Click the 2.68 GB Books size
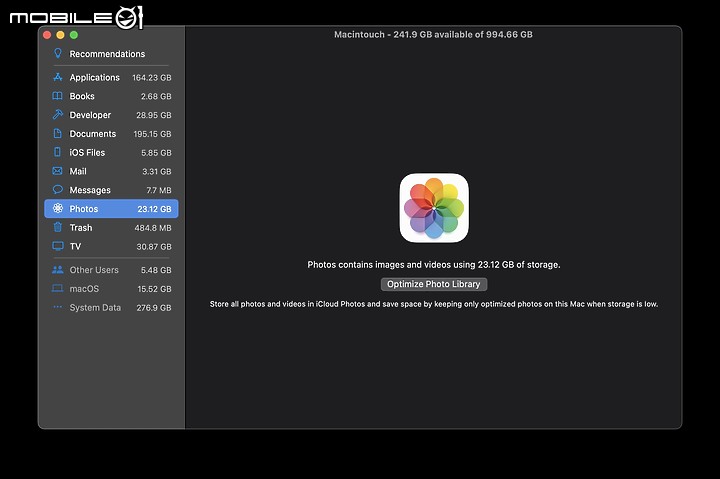The height and width of the screenshot is (479, 720). tap(156, 96)
